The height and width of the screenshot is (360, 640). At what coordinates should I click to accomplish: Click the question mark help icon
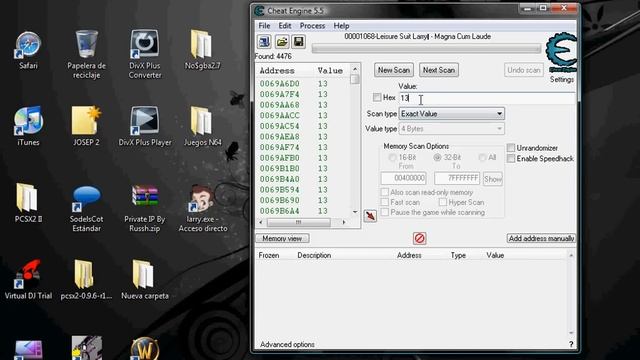coord(571,344)
